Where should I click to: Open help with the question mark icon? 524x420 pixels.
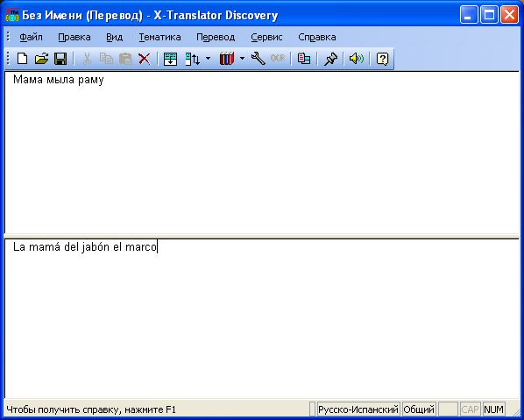tap(382, 59)
